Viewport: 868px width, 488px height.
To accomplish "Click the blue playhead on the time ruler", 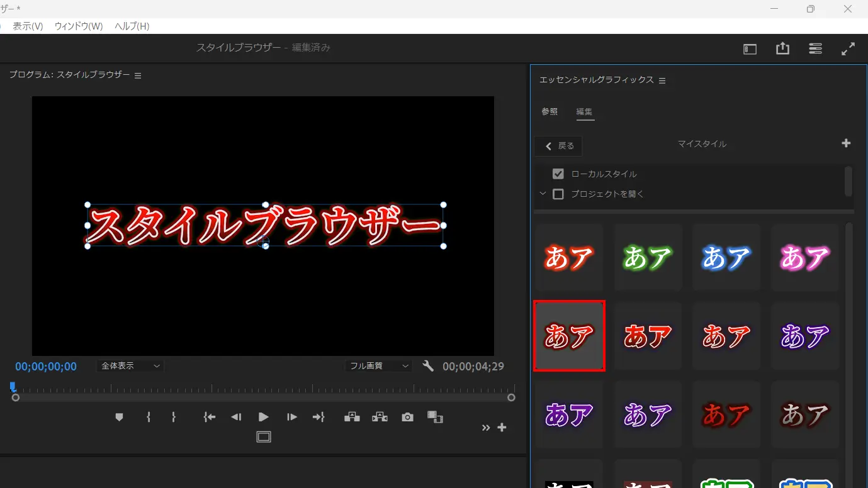I will click(x=13, y=387).
